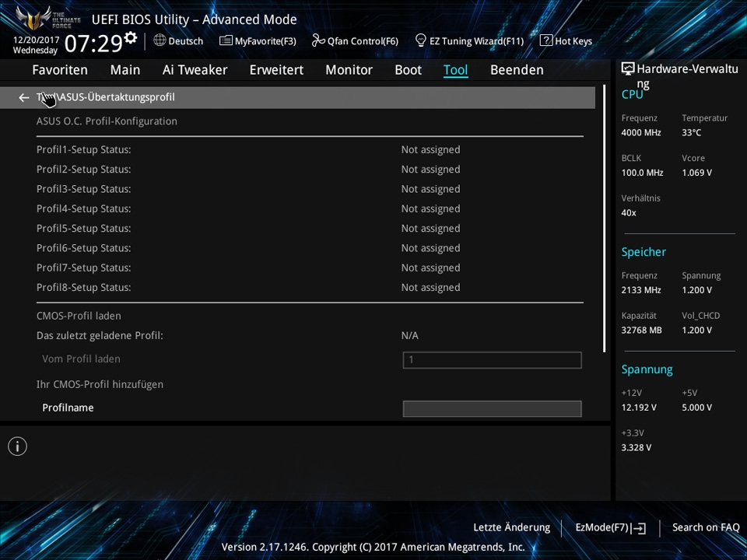Click Profil2-Setup Status label
Screen dimensions: 747x560
tap(84, 170)
